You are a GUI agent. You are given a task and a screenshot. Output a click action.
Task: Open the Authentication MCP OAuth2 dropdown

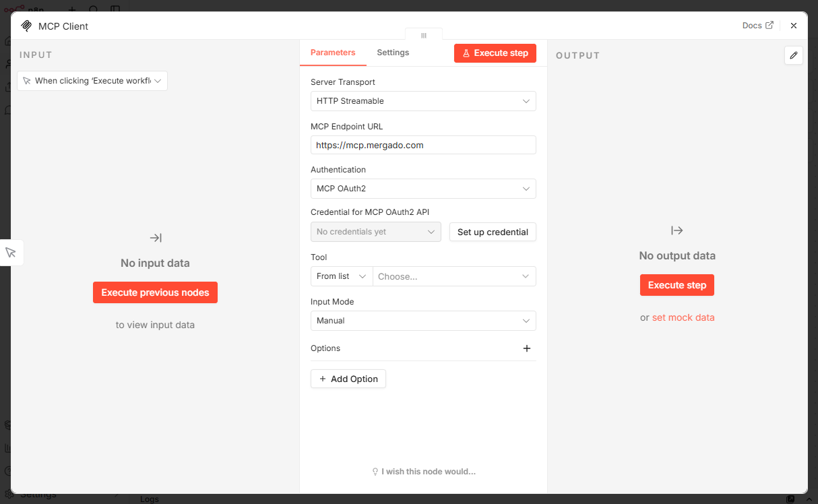(423, 189)
